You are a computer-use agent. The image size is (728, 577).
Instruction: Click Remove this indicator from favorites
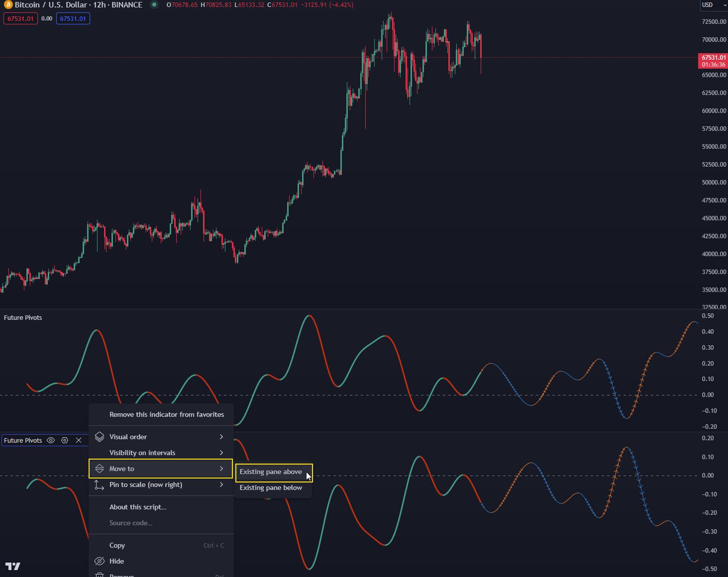(166, 414)
